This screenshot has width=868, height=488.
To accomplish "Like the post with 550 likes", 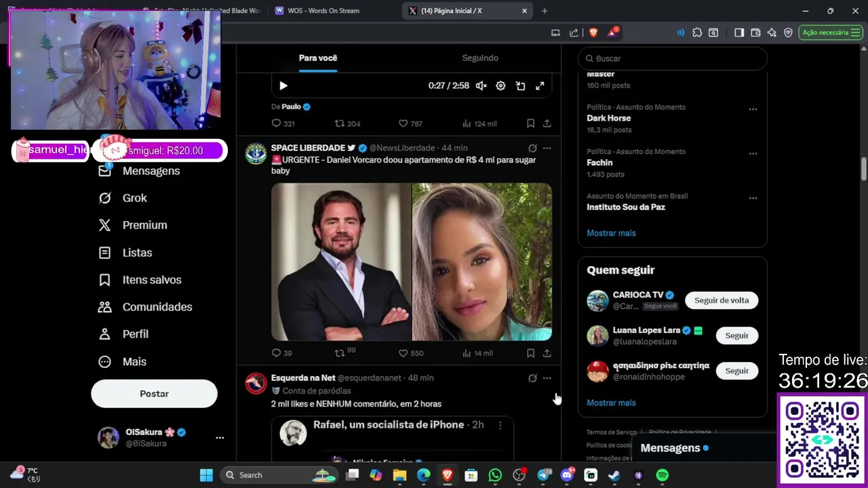I will coord(410,353).
